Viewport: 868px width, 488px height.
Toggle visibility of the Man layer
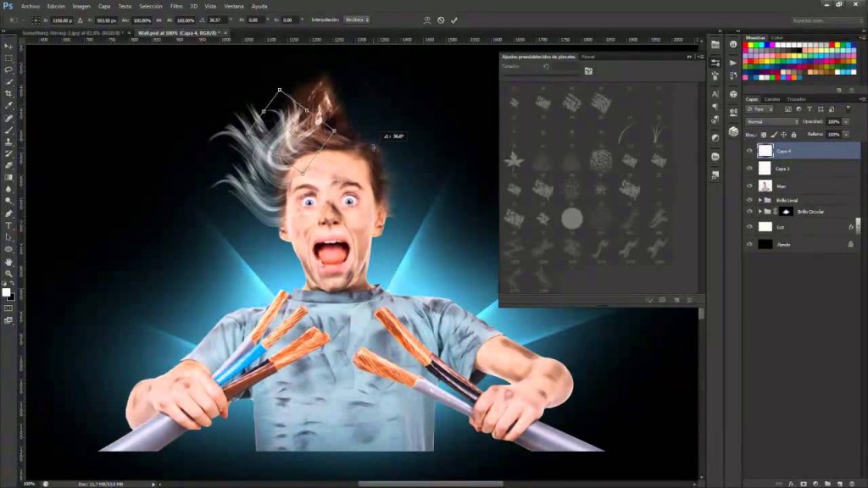pyautogui.click(x=749, y=186)
